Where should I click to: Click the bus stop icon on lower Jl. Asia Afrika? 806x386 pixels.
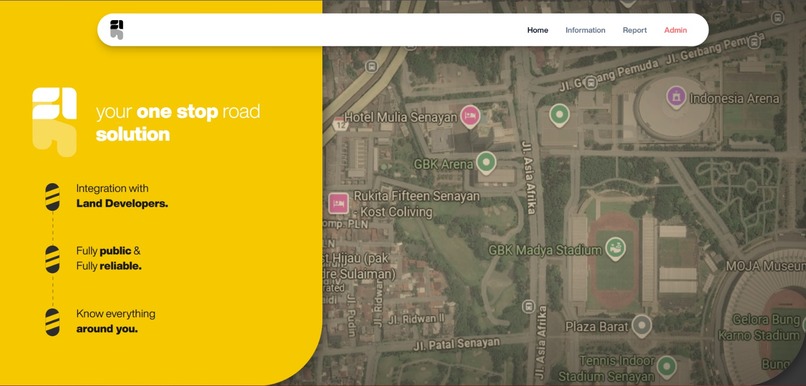528,307
